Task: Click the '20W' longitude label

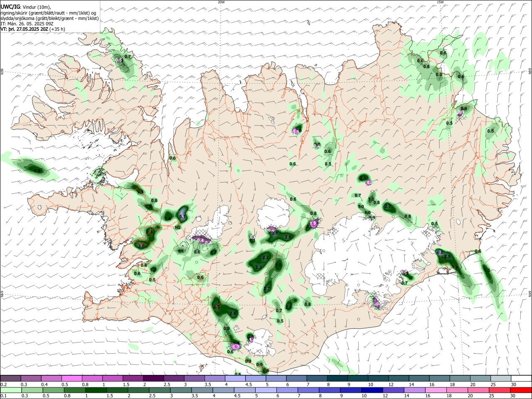Action: pos(221,2)
